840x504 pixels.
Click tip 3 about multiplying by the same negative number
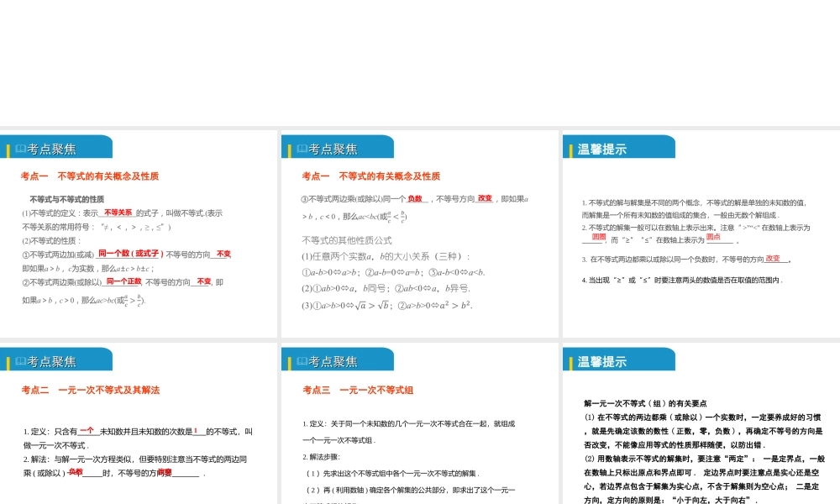[x=687, y=260]
